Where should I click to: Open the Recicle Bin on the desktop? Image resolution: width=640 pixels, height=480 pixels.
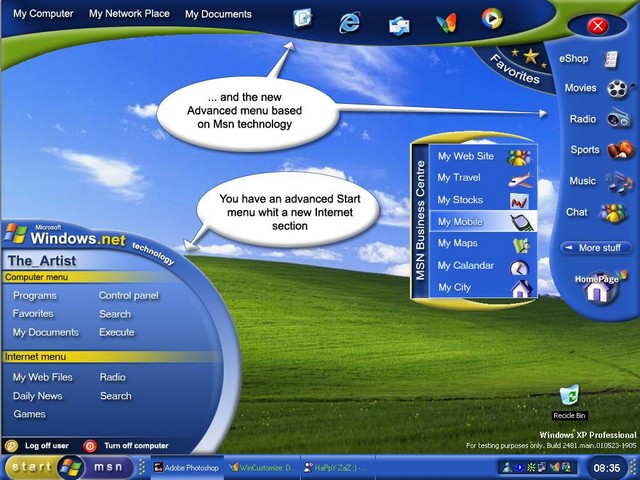point(569,397)
